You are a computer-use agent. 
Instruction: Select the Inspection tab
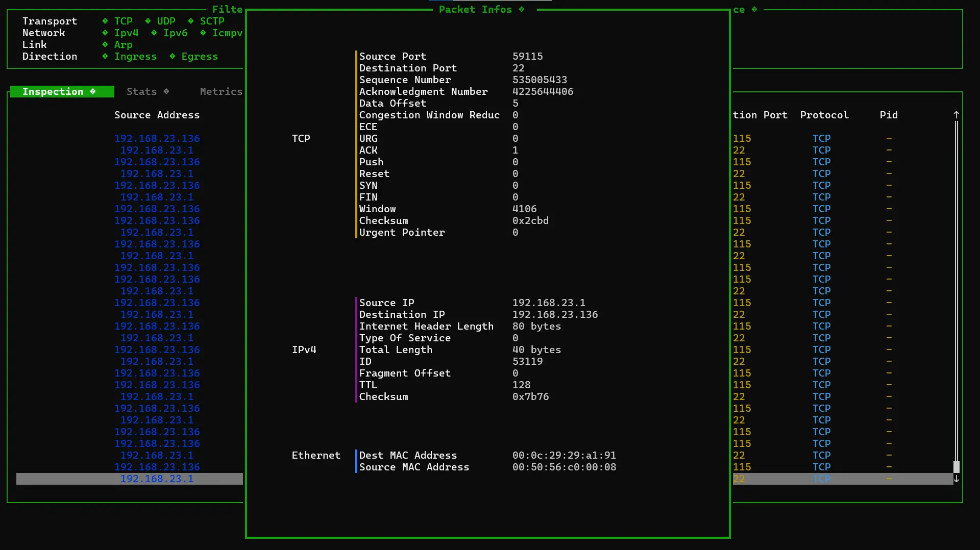coord(53,91)
